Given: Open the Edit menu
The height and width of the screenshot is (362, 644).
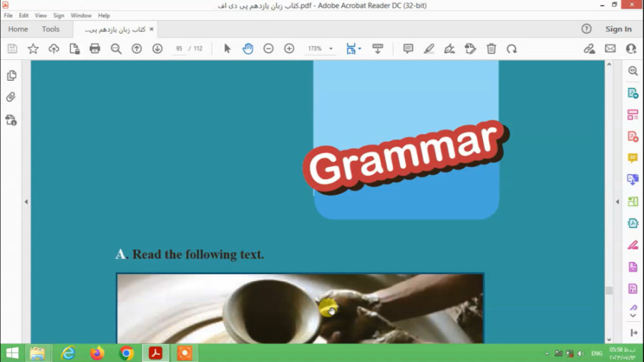Looking at the screenshot, I should (x=24, y=15).
